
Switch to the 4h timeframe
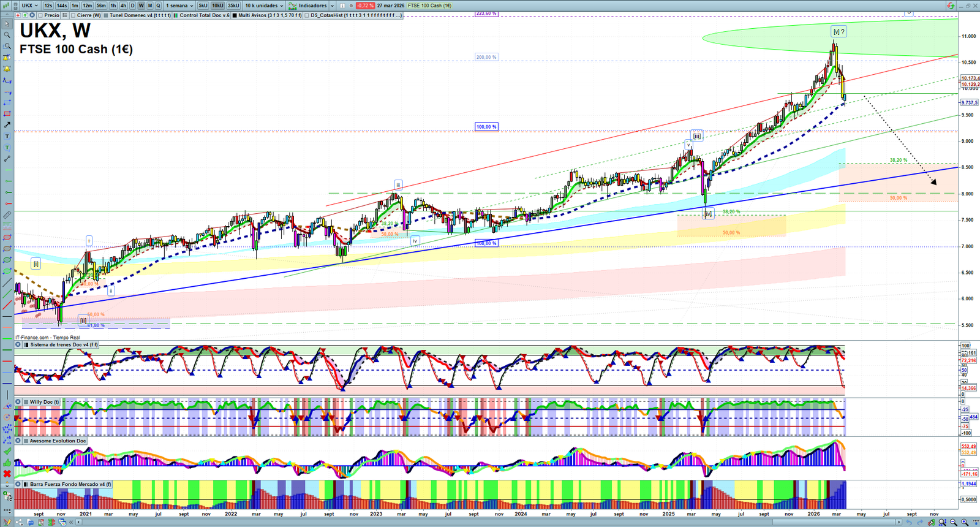(x=123, y=6)
